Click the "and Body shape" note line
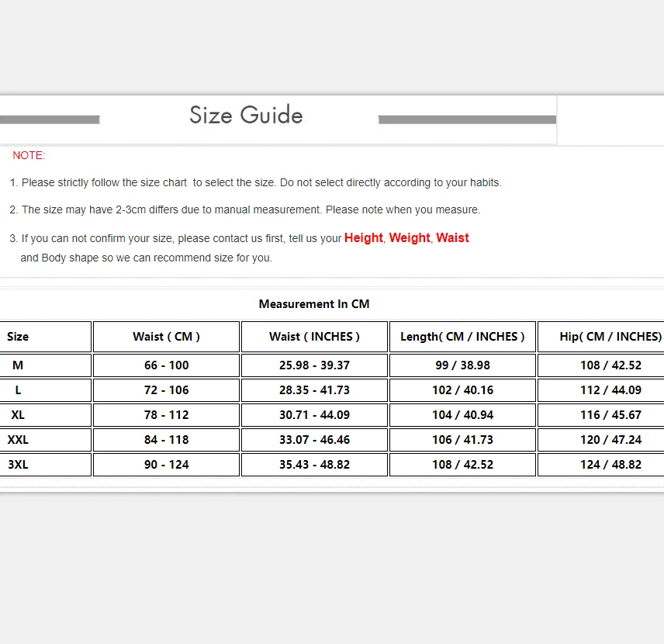Viewport: 664px width, 644px height. tap(146, 258)
